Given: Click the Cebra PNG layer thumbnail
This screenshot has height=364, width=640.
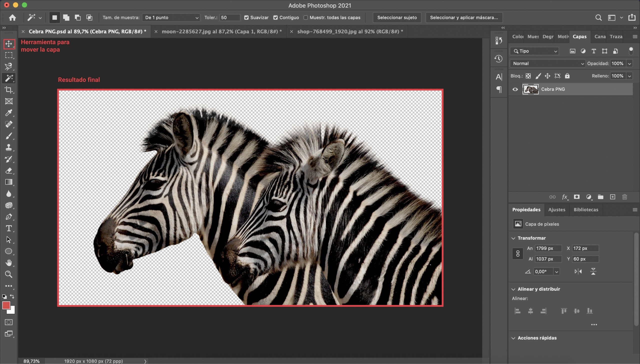Looking at the screenshot, I should 530,89.
